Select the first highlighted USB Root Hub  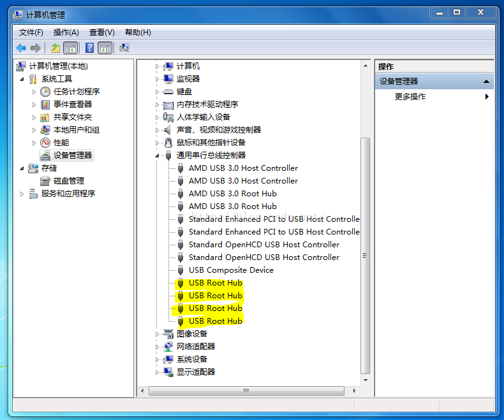pos(216,283)
